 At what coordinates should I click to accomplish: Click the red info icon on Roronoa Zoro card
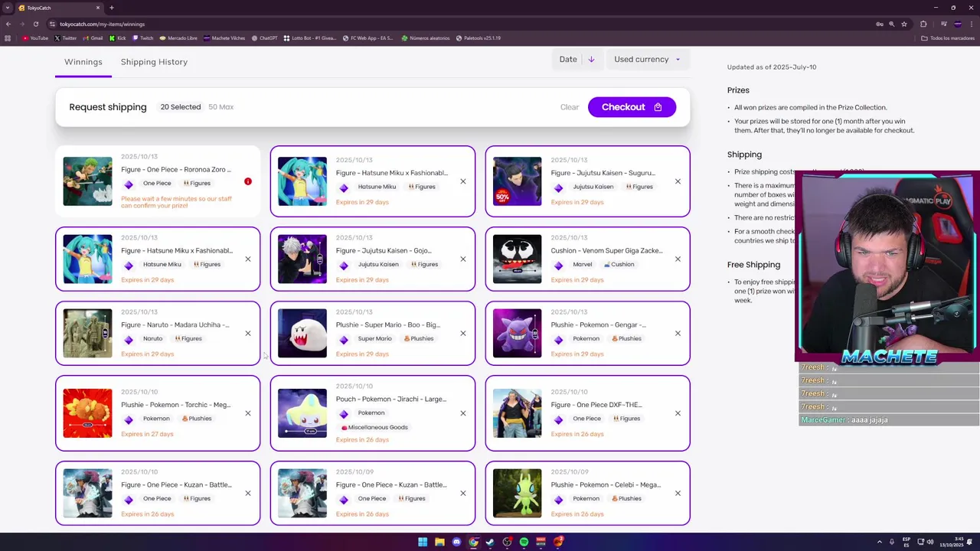[248, 181]
